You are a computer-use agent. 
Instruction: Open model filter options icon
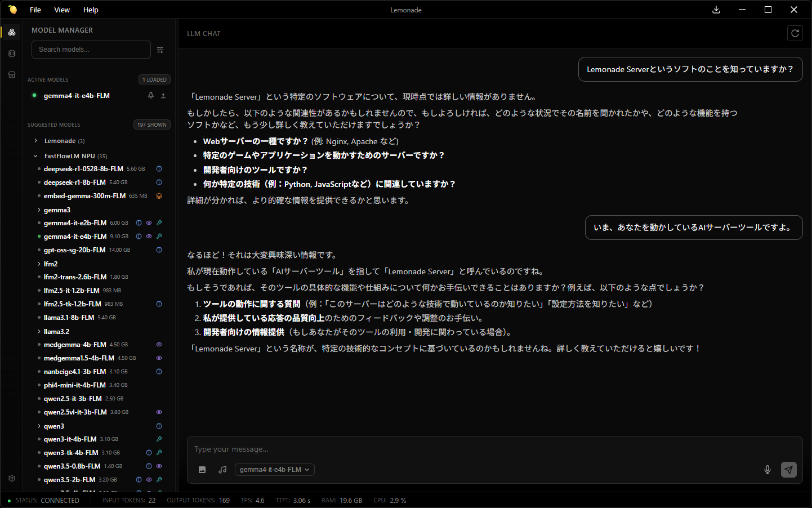(160, 50)
